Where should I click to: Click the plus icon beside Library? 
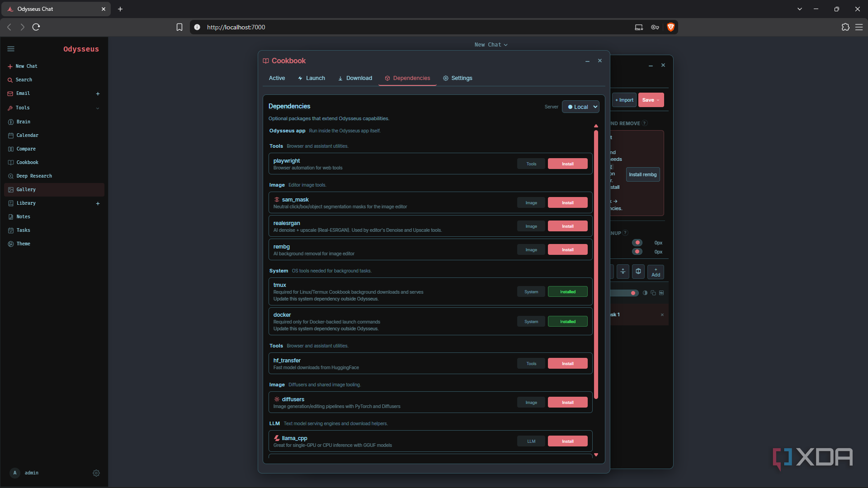point(98,203)
